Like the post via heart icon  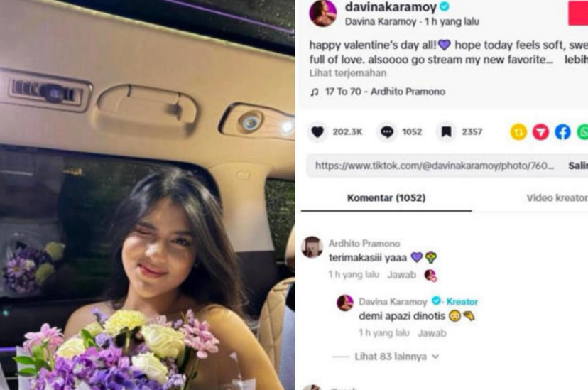coord(317,131)
